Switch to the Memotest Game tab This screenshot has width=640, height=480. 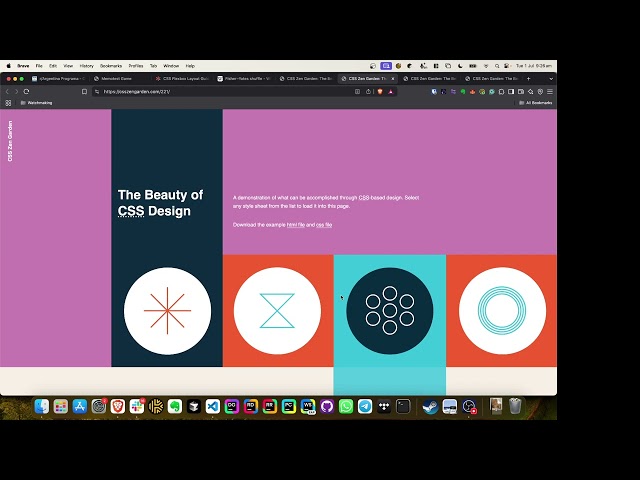122,78
